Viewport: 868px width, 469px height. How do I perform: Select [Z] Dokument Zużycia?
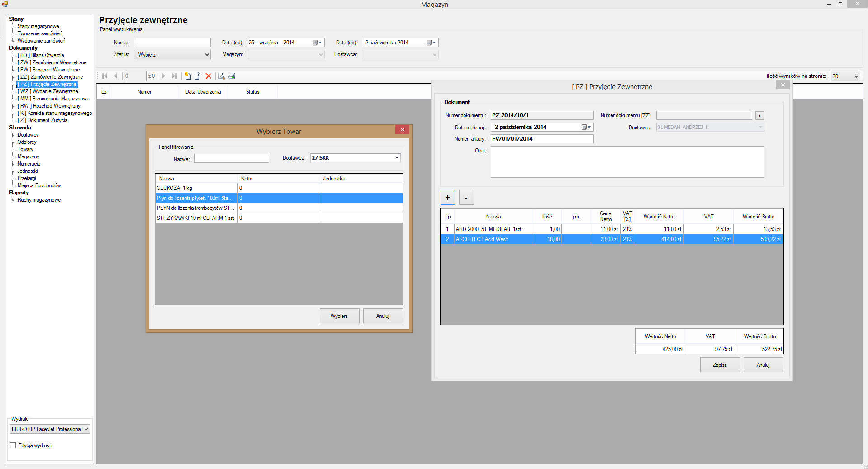[43, 120]
